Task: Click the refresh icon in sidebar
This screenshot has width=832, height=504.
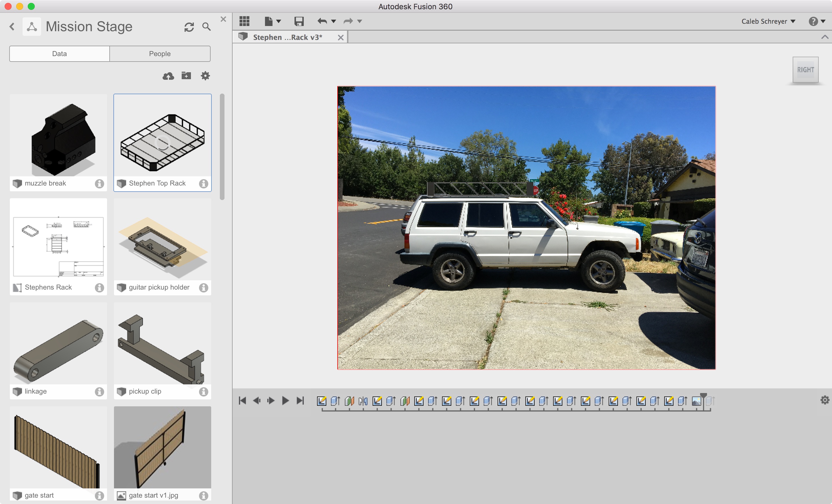Action: (x=188, y=27)
